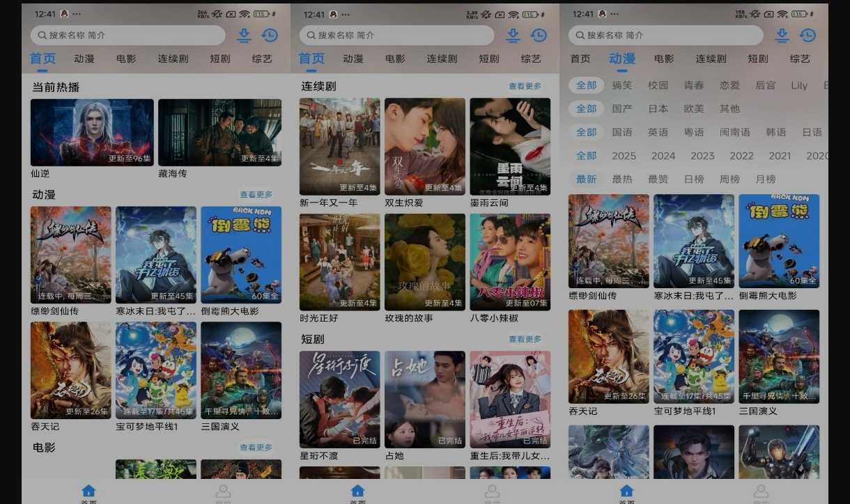Open the profile icon in the middle screen's bottom bar

pyautogui.click(x=492, y=492)
